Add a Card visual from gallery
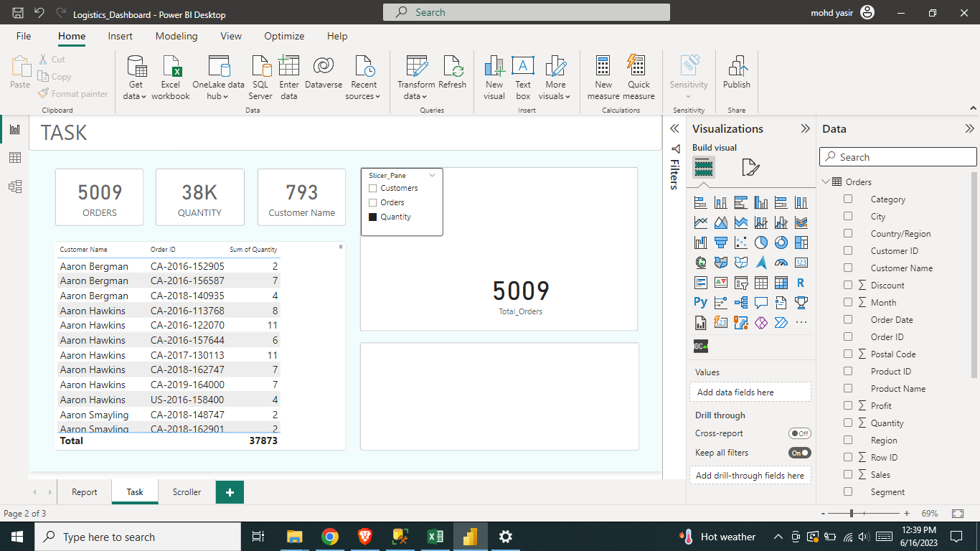The image size is (980, 551). click(x=801, y=263)
